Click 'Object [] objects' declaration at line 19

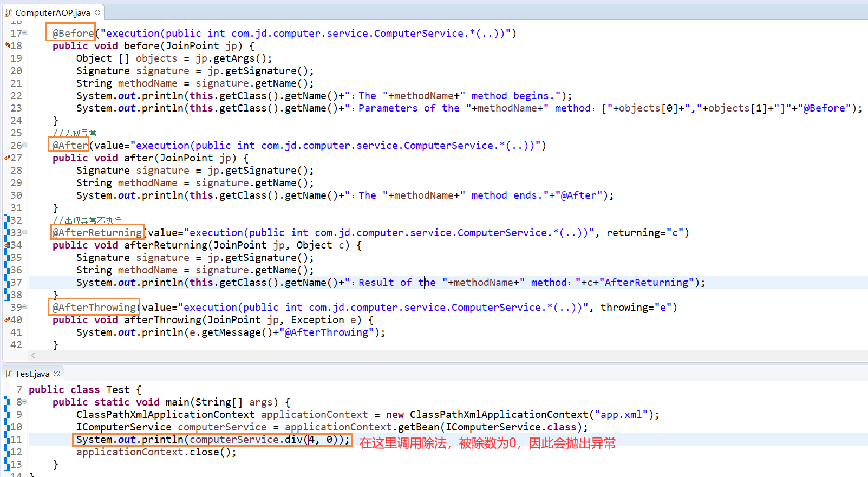point(127,58)
